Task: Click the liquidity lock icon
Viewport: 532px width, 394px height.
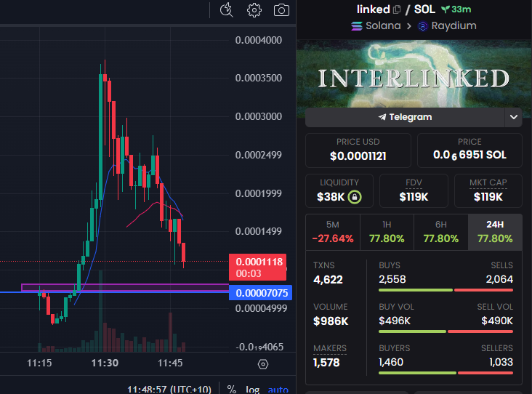Action: pos(355,197)
